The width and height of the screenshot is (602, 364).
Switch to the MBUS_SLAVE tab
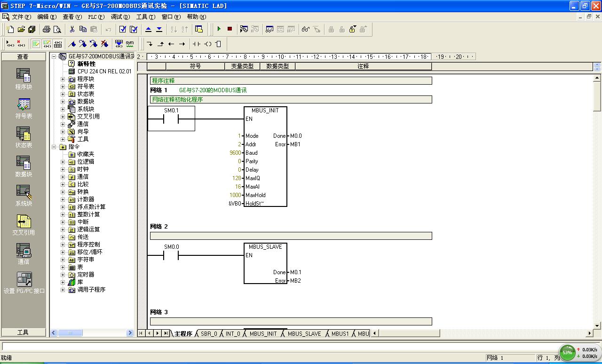(x=304, y=333)
